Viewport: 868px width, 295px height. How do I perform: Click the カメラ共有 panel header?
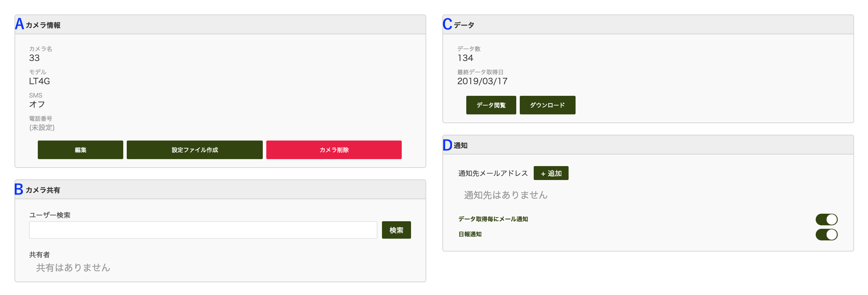(x=43, y=190)
